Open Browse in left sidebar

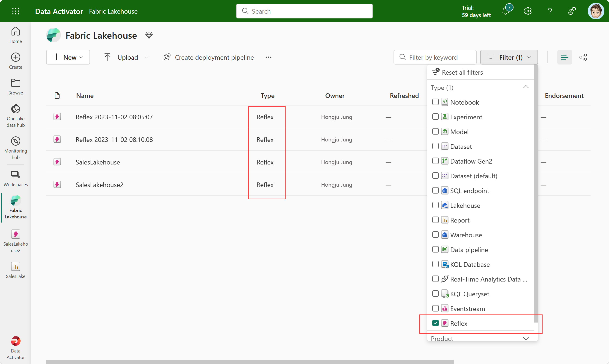(x=15, y=87)
